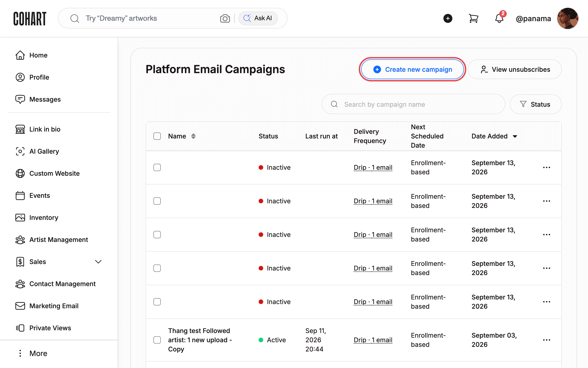Click Drip 1 email in second Inactive row
Image resolution: width=588 pixels, height=368 pixels.
373,201
